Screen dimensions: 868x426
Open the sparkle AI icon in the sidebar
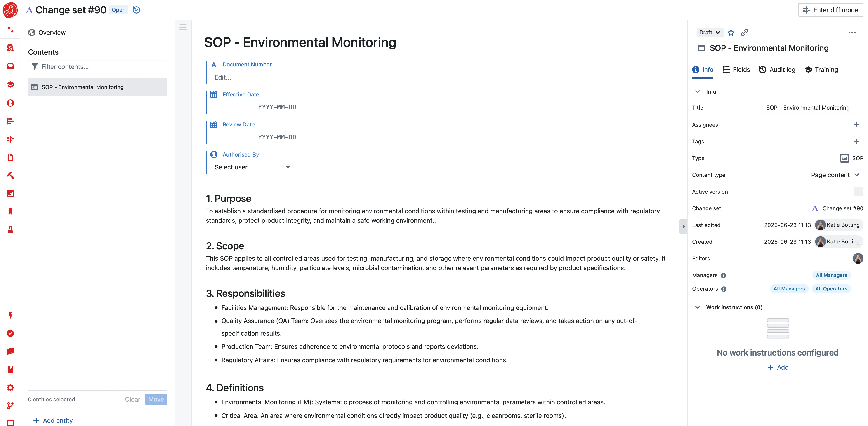(10, 30)
